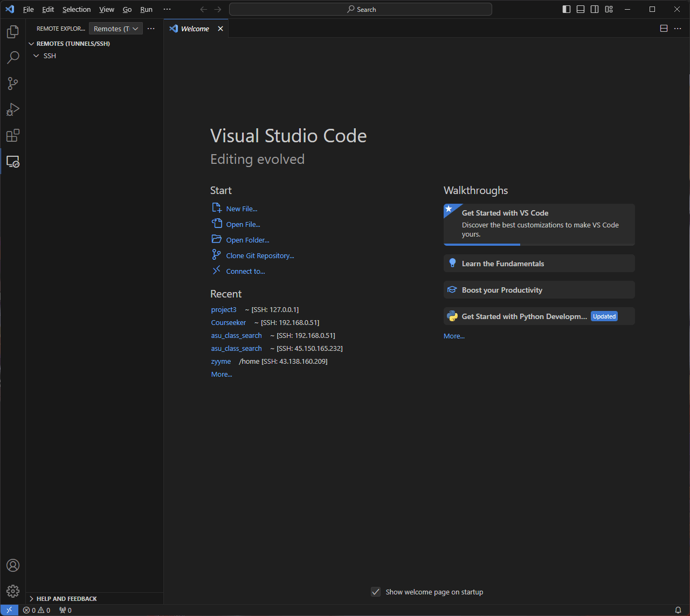
Task: Click the Open Folder... link
Action: [248, 240]
